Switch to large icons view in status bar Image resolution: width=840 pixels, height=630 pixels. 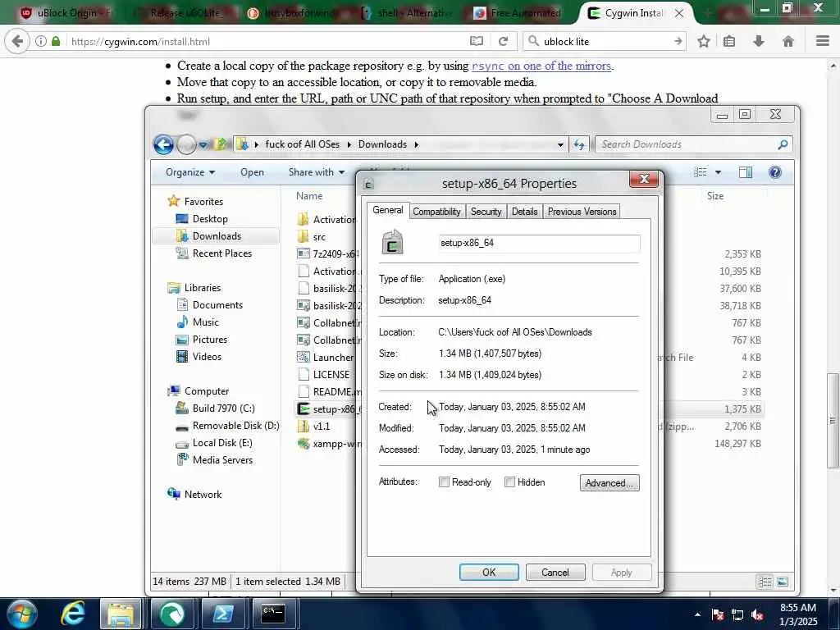click(x=783, y=582)
